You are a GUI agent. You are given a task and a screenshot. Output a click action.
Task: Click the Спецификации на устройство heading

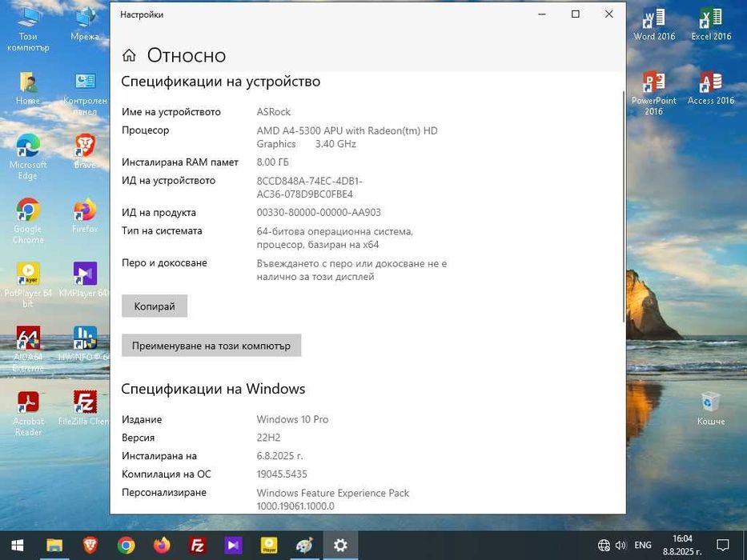(220, 82)
